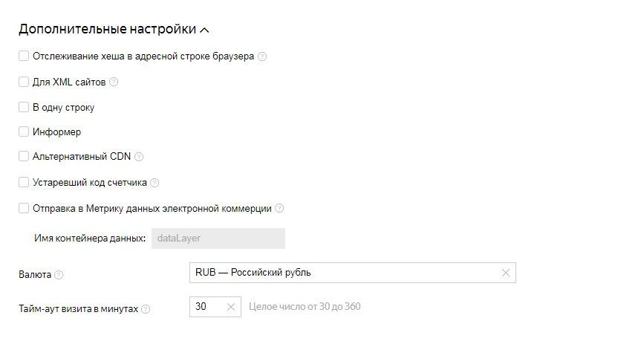
Task: Tick the "Устаревший код счетчика" checkbox
Action: click(24, 182)
